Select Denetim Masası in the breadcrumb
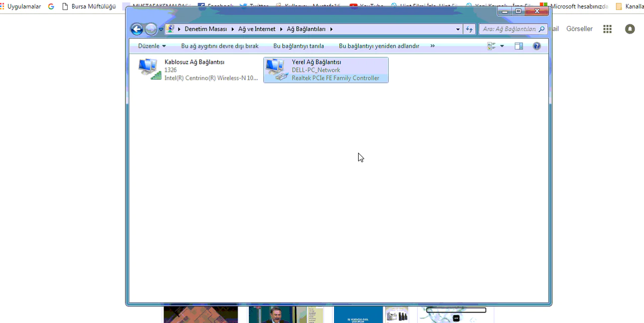Image resolution: width=644 pixels, height=323 pixels. click(206, 29)
